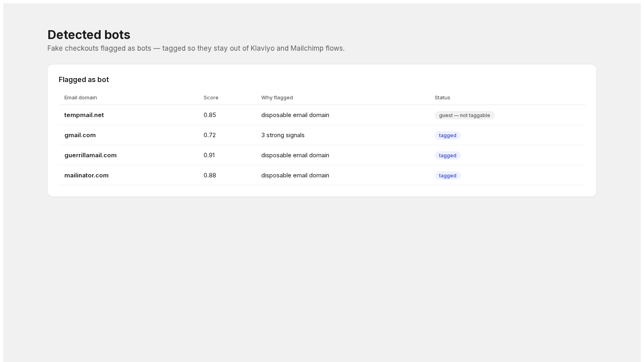Click the 'Why flagged' column header
Screen dimensions: 644x362
pyautogui.click(x=277, y=98)
